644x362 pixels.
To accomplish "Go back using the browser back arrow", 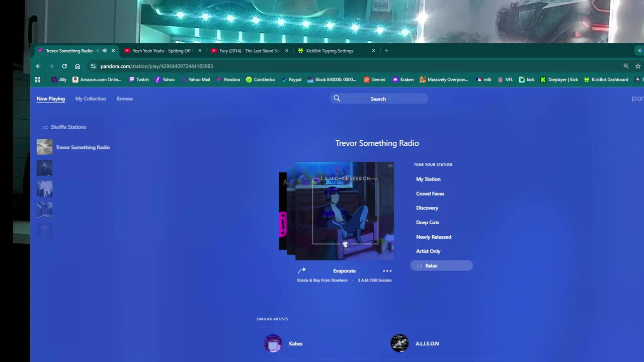I will coord(38,66).
